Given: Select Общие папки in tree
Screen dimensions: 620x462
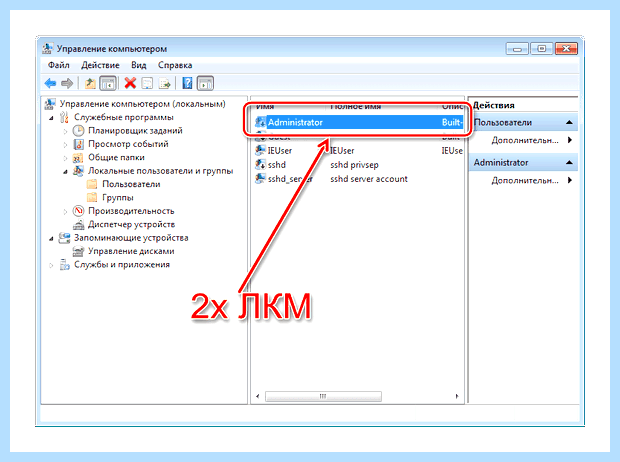Looking at the screenshot, I should coord(116,157).
